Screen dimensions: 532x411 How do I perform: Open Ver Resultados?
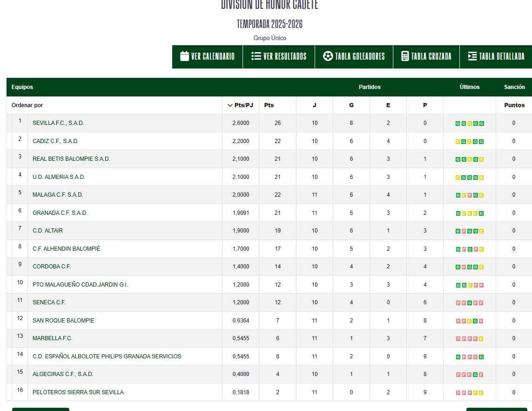[279, 57]
